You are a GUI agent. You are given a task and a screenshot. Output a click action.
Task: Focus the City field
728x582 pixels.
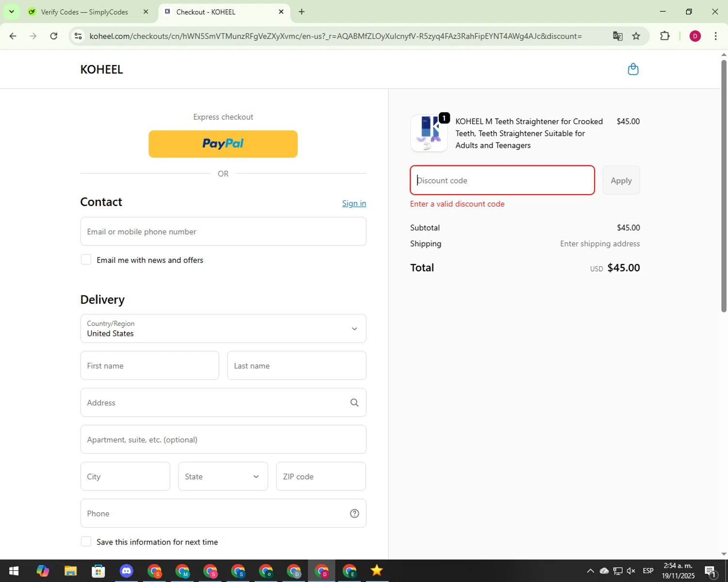pyautogui.click(x=125, y=476)
